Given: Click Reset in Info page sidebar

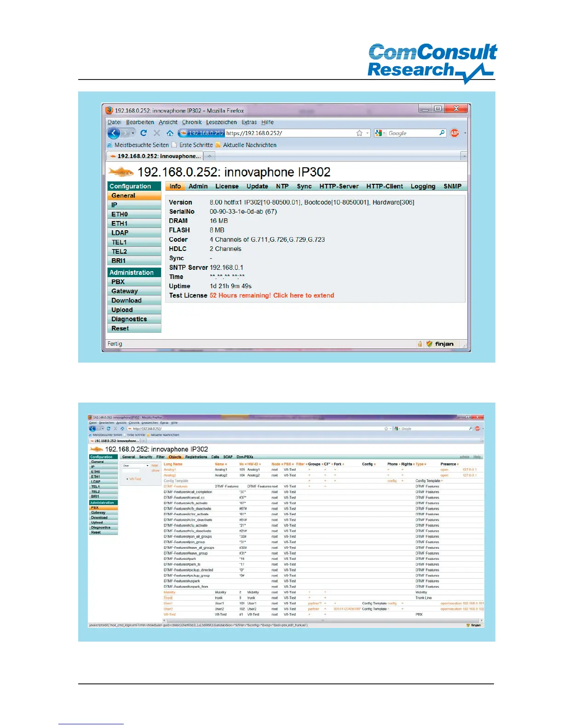Looking at the screenshot, I should point(134,328).
